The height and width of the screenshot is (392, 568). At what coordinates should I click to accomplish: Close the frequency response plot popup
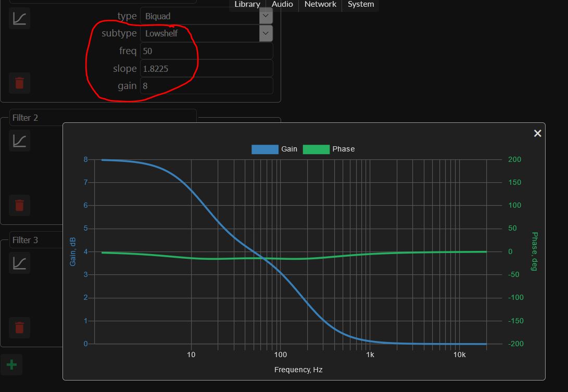pyautogui.click(x=538, y=133)
